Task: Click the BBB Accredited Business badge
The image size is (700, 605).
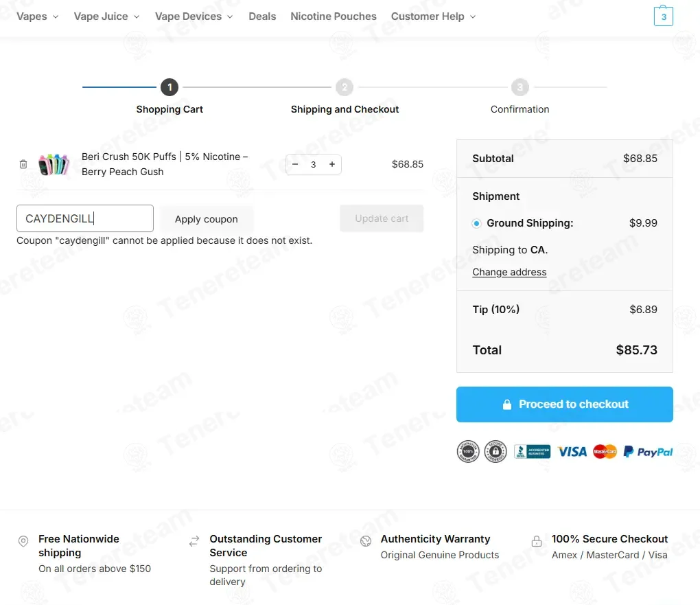Action: pos(532,452)
